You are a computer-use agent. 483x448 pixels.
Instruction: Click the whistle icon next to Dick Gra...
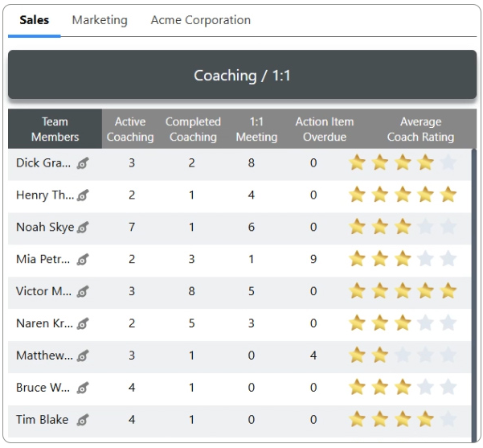[82, 163]
